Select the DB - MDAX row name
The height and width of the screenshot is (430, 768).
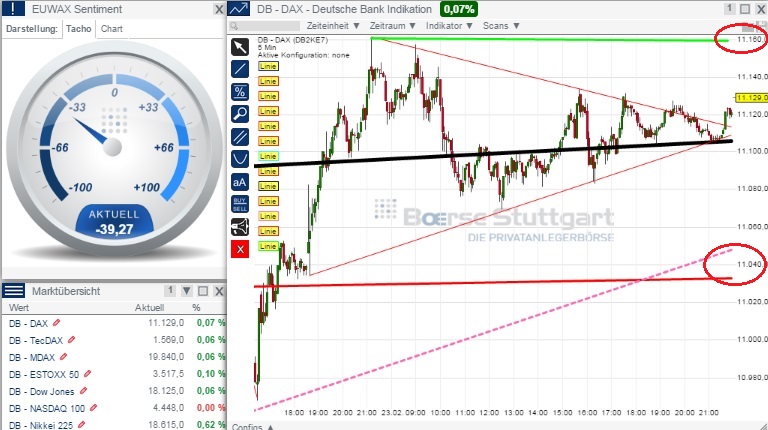coord(32,358)
